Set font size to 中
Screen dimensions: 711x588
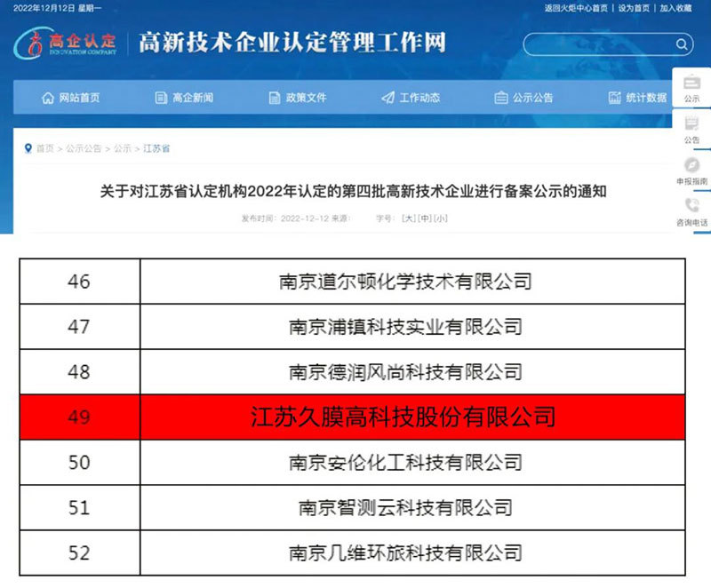tap(425, 219)
